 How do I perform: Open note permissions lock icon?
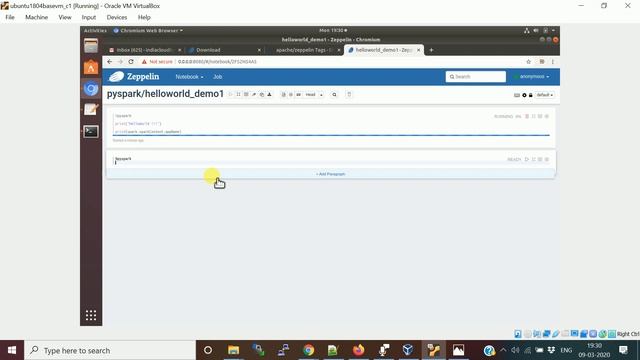531,95
